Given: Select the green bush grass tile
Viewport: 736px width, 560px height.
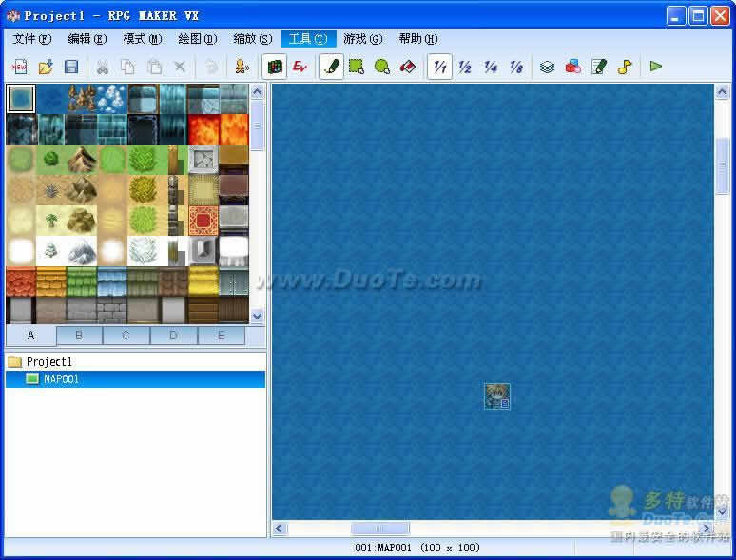Looking at the screenshot, I should coord(51,160).
